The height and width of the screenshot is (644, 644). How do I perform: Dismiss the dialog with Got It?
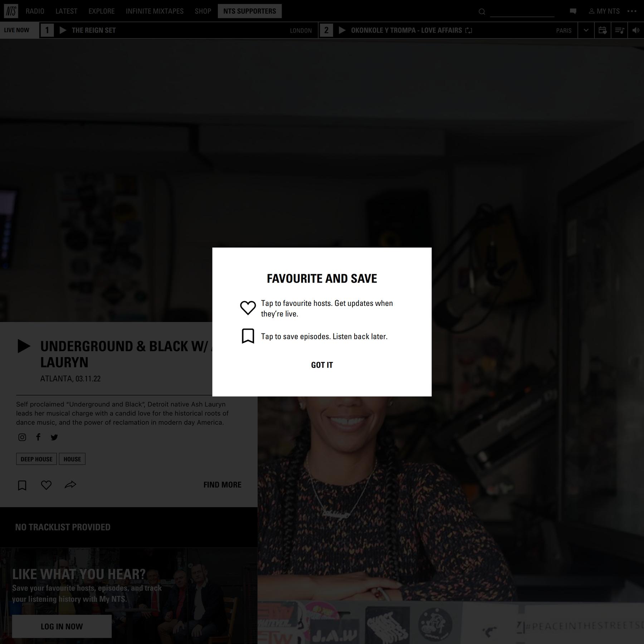(322, 365)
